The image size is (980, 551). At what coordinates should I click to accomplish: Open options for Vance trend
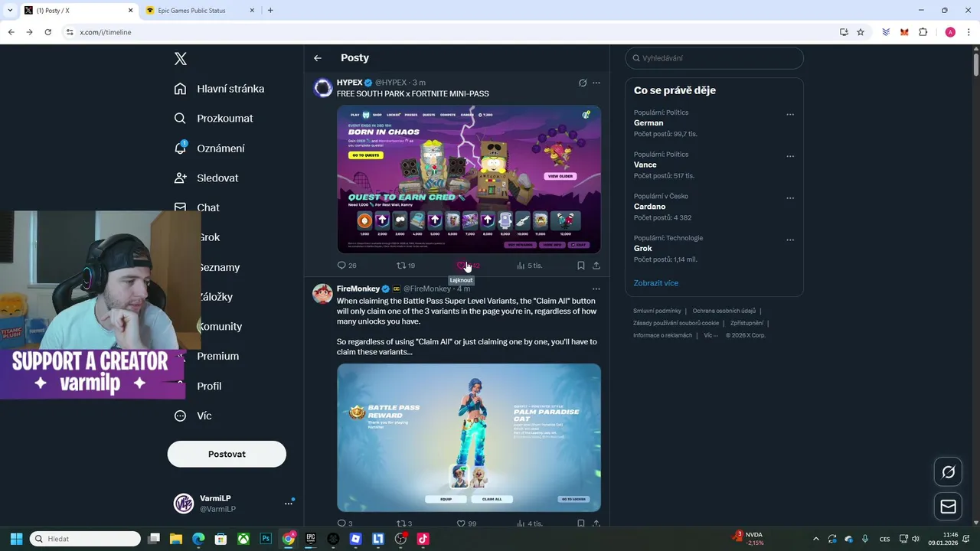tap(790, 156)
